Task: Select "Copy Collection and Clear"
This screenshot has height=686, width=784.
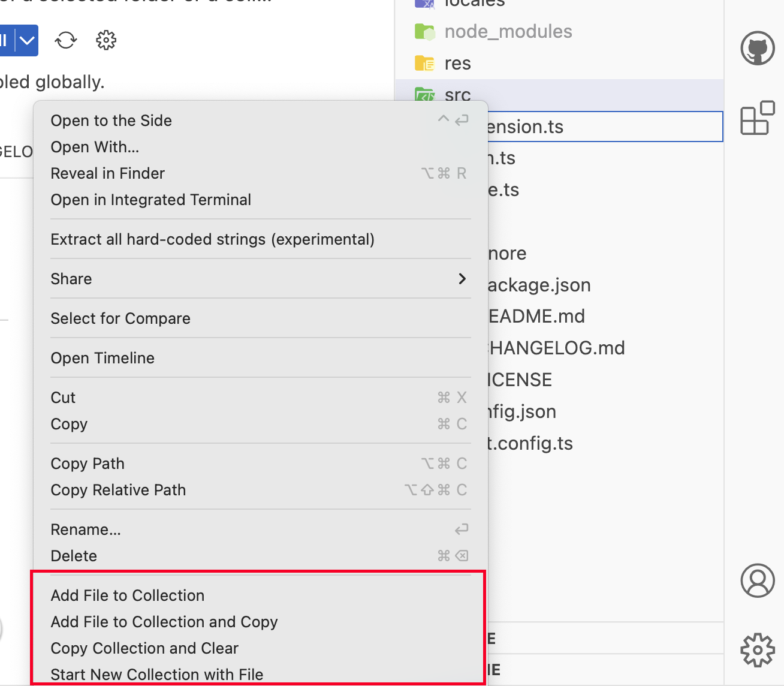Action: pyautogui.click(x=144, y=648)
